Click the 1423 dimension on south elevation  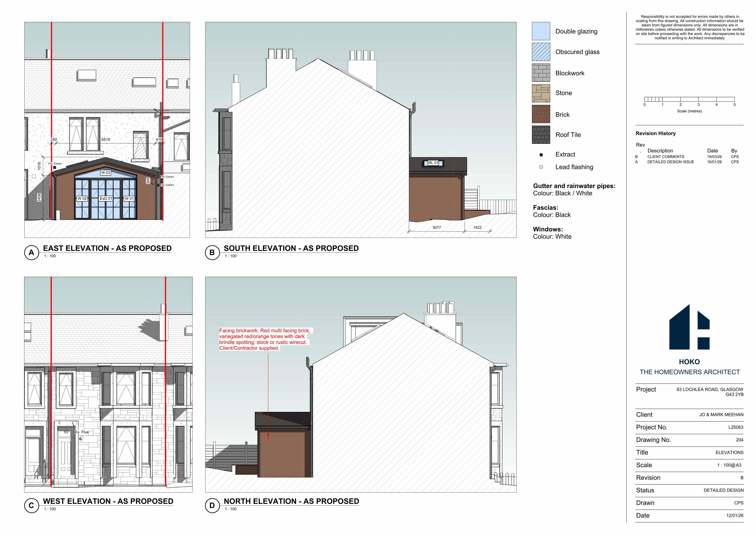(477, 228)
